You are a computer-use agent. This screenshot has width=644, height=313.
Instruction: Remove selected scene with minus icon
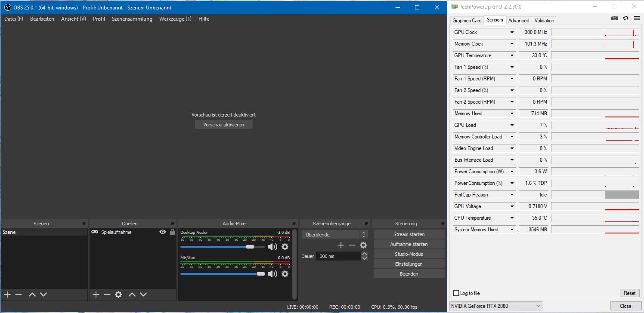point(19,295)
